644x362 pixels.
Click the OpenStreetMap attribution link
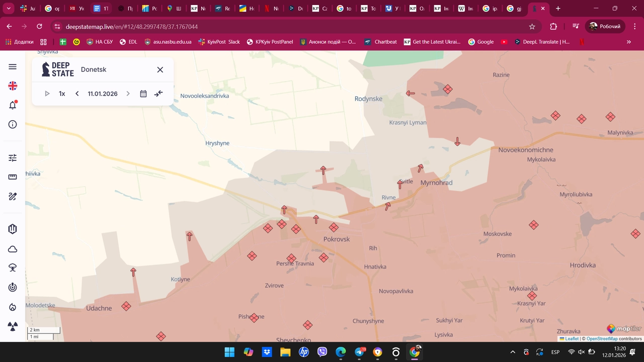pyautogui.click(x=602, y=339)
